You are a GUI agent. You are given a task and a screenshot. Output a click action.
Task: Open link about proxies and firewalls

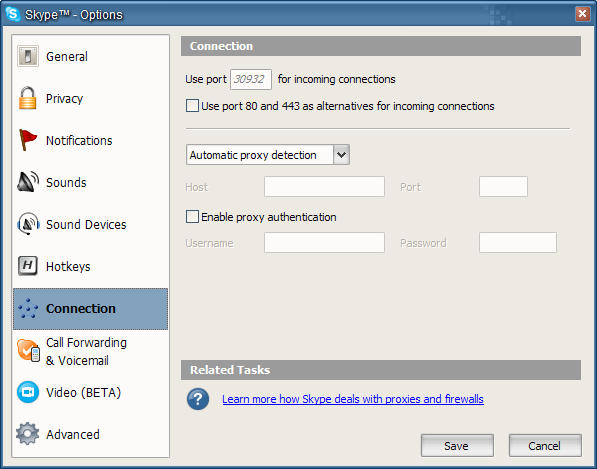[x=353, y=399]
